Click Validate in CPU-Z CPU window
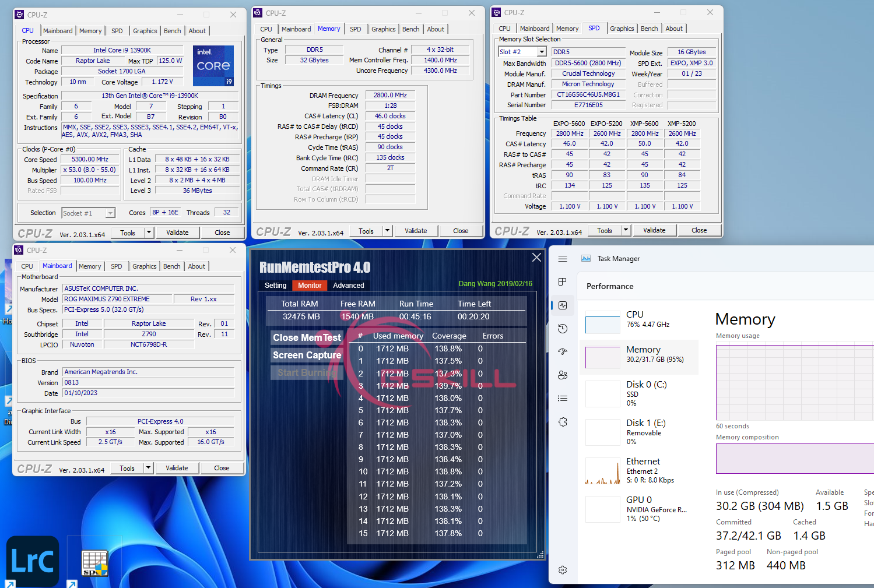The width and height of the screenshot is (874, 588). [x=177, y=233]
